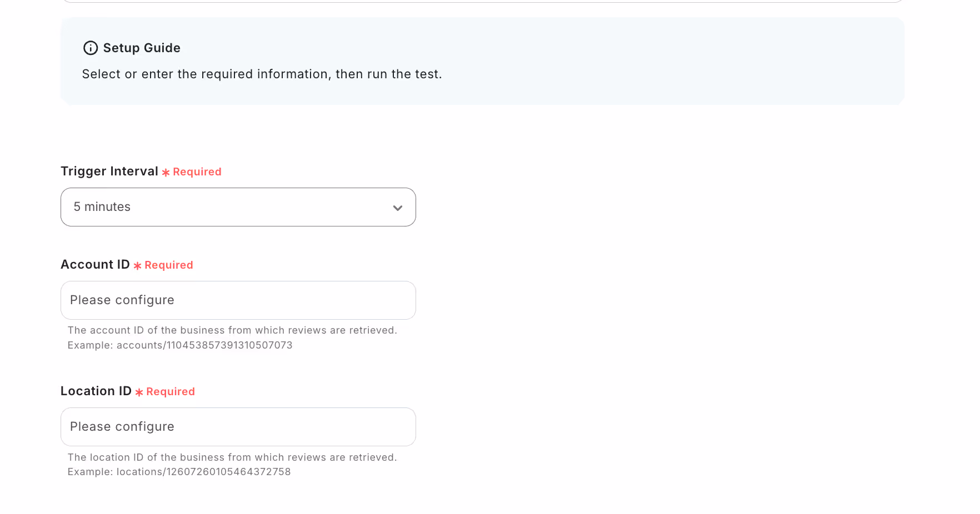Image resolution: width=980 pixels, height=514 pixels.
Task: Focus the Location ID input field
Action: click(x=238, y=427)
